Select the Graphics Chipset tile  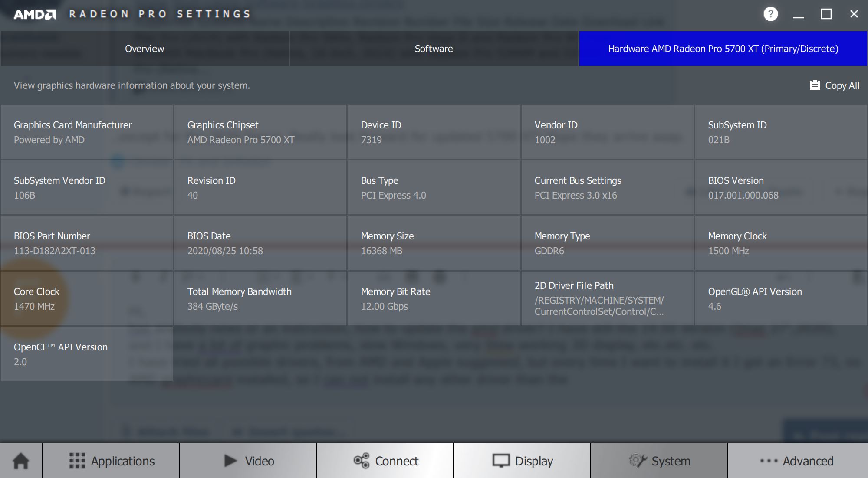click(x=260, y=132)
